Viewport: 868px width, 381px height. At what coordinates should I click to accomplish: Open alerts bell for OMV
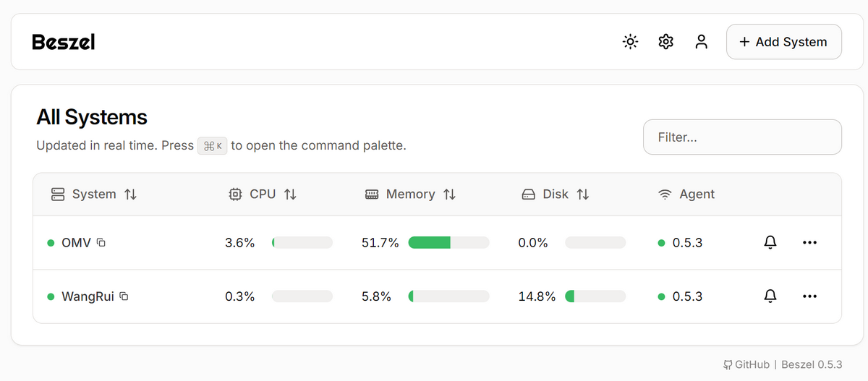coord(770,243)
